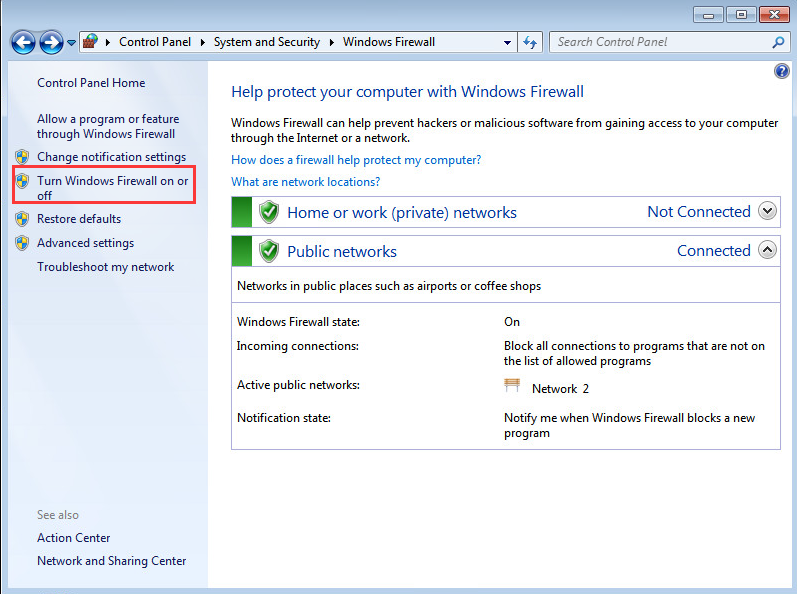
Task: Click Incoming connections label
Action: point(297,346)
